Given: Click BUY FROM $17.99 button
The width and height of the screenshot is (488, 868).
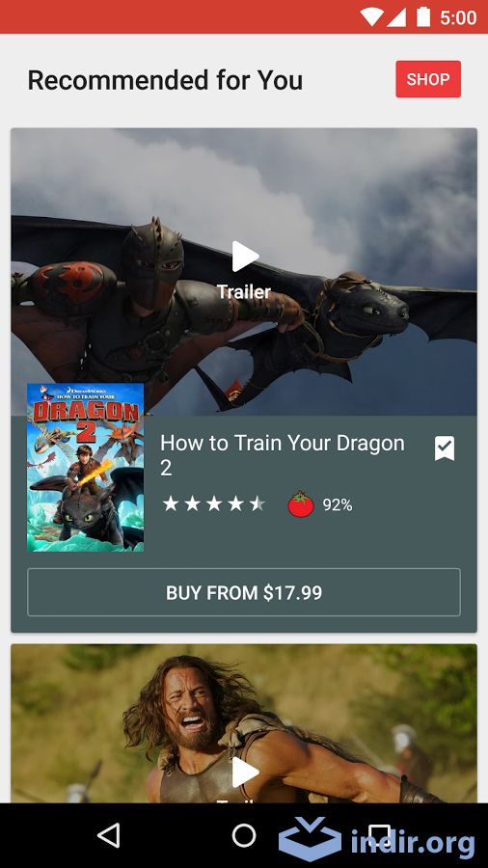Looking at the screenshot, I should [244, 592].
